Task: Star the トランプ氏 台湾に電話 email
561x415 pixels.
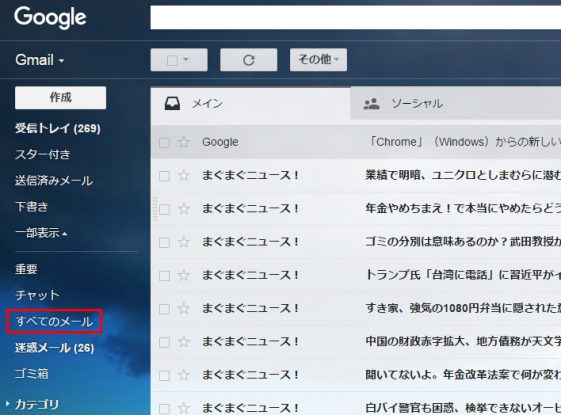Action: 184,275
